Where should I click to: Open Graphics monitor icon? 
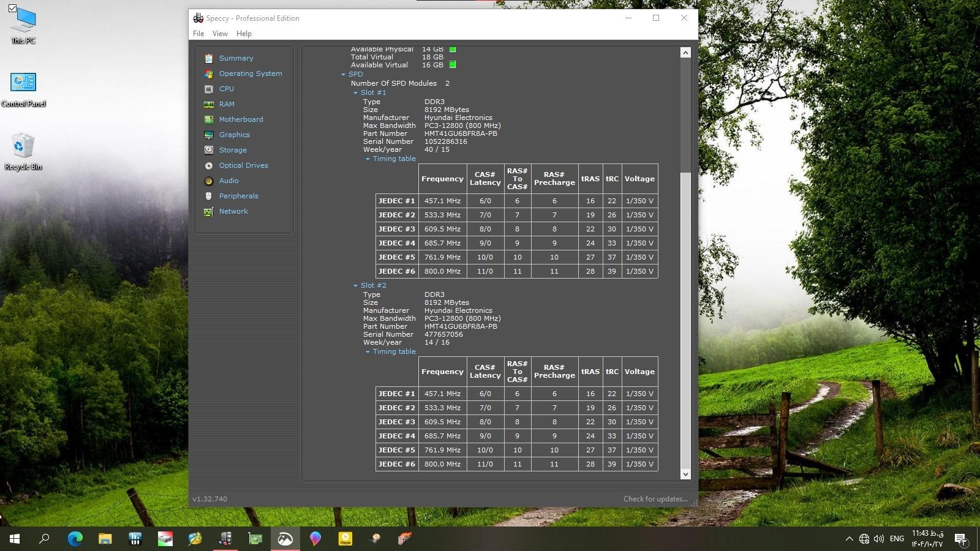(209, 135)
